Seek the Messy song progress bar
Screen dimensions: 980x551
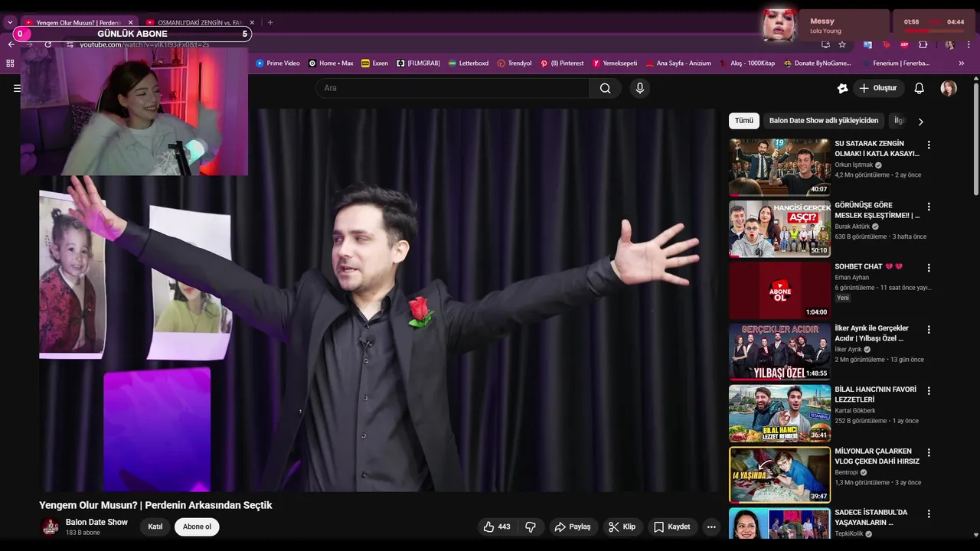[933, 31]
